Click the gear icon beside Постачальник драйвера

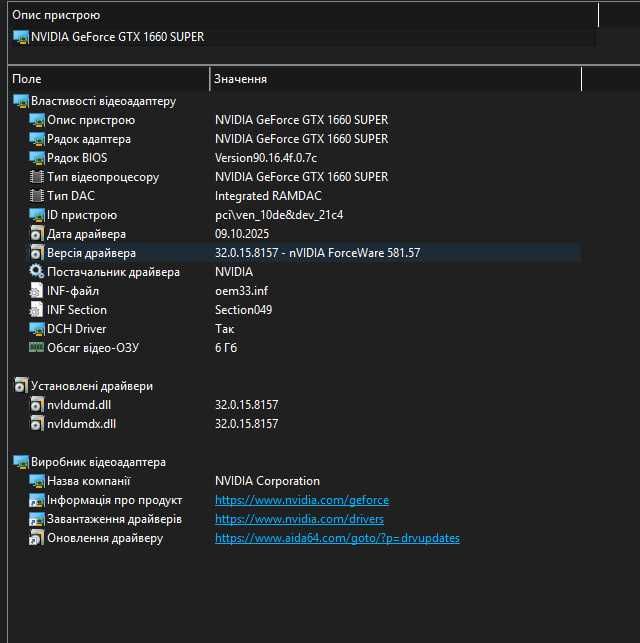tap(36, 271)
